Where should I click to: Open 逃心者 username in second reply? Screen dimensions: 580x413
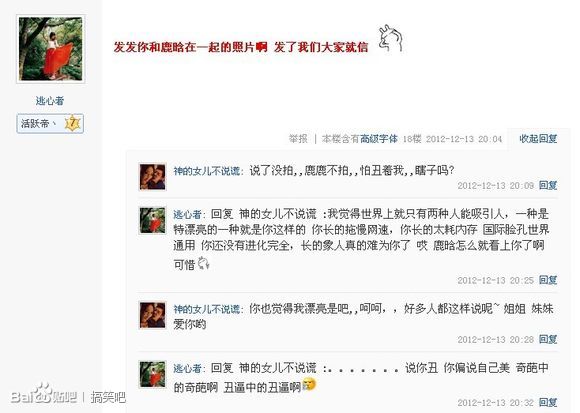click(x=188, y=214)
